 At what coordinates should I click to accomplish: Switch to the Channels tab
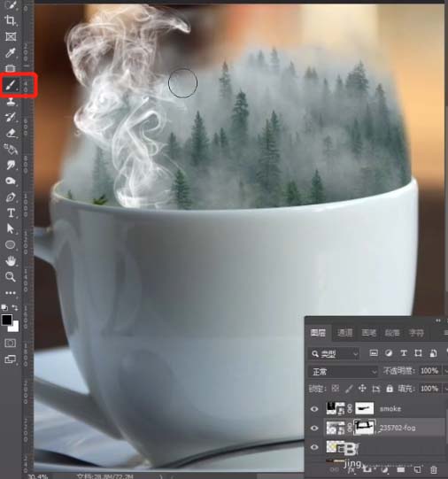344,333
